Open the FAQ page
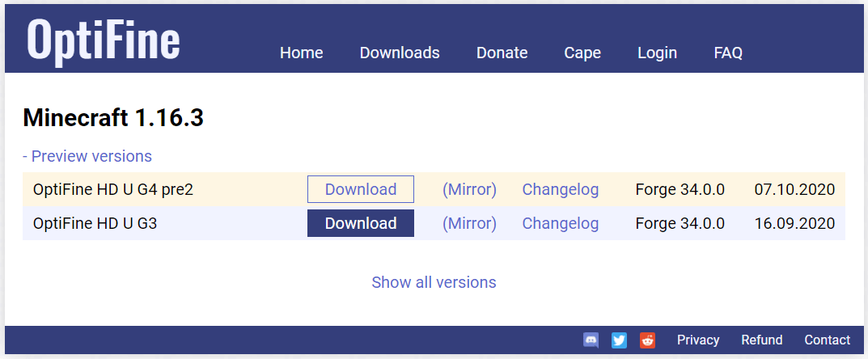868x359 pixels. pos(728,53)
